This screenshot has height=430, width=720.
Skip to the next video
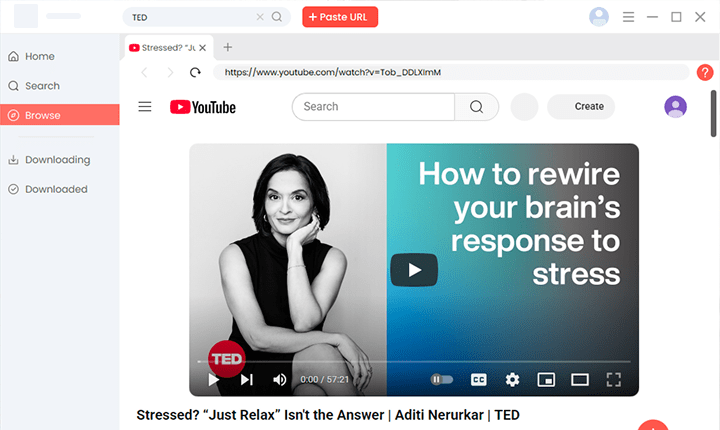(x=247, y=379)
